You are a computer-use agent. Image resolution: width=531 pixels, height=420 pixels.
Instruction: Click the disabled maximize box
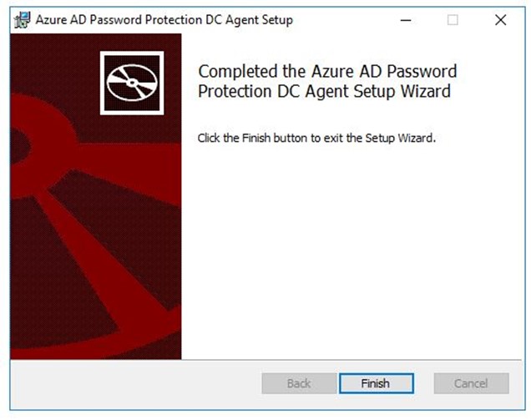(x=453, y=20)
